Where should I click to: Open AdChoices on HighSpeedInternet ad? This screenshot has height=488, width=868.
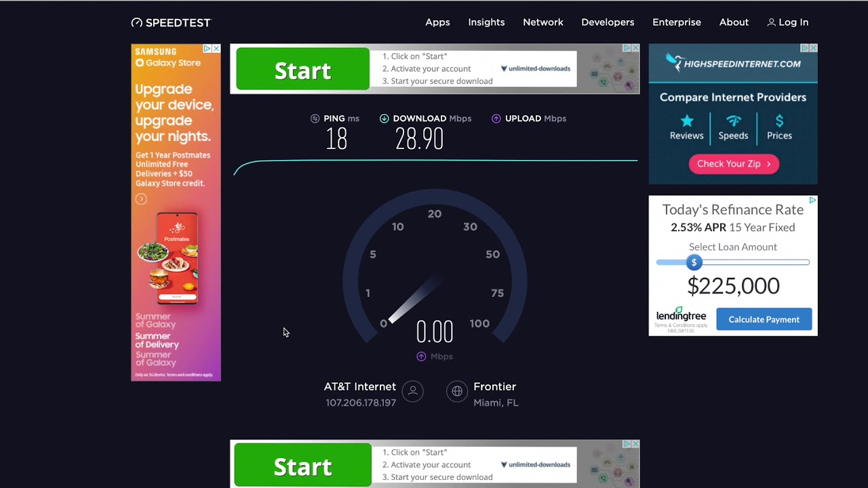click(x=805, y=48)
